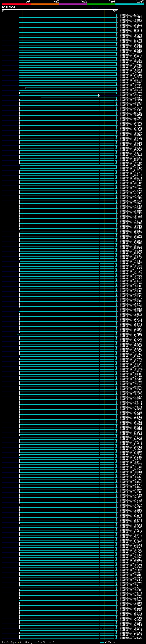
Task: Select the UniRef100_Q9AVE9 label
Action: coord(131,98)
